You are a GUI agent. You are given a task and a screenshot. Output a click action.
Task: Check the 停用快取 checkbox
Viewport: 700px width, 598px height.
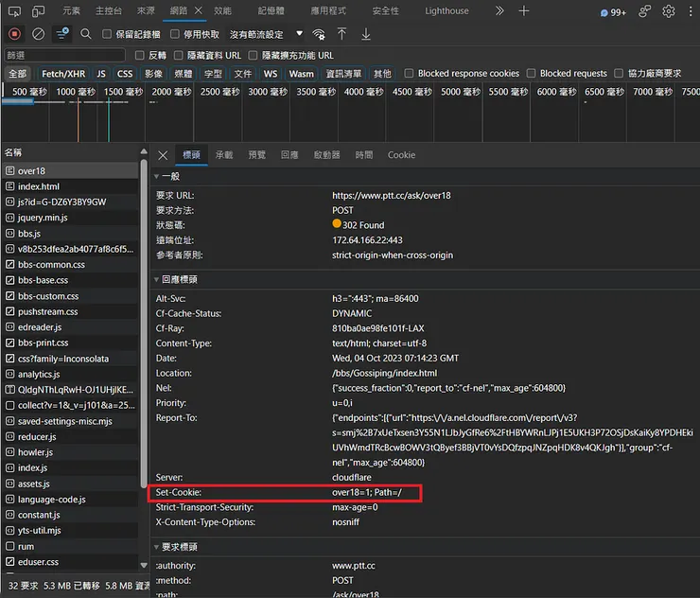[x=172, y=34]
